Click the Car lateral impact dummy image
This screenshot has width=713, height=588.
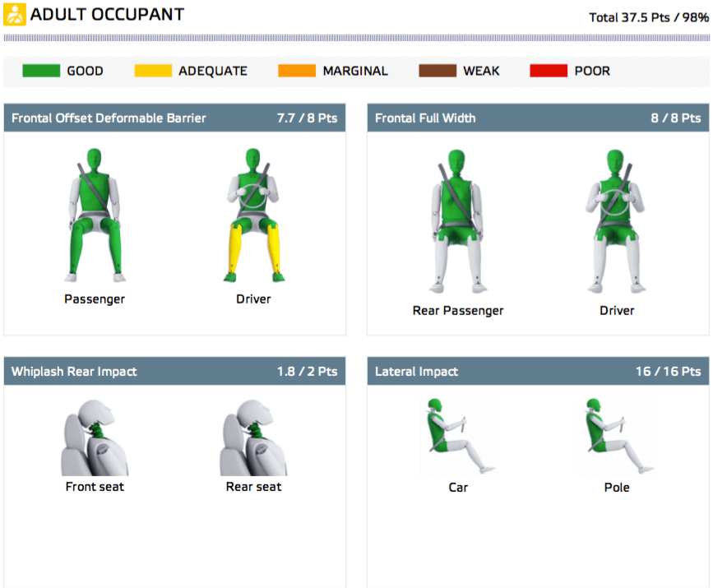pos(458,438)
